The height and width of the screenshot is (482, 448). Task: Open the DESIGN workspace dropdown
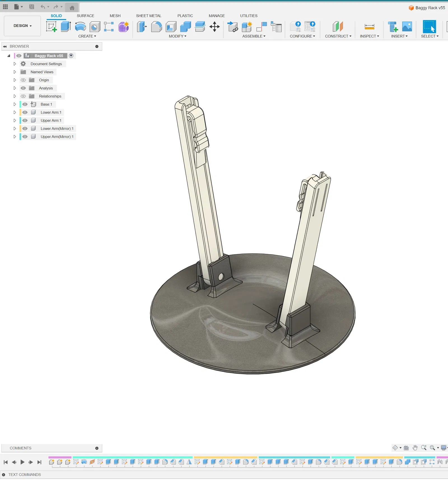pos(22,26)
